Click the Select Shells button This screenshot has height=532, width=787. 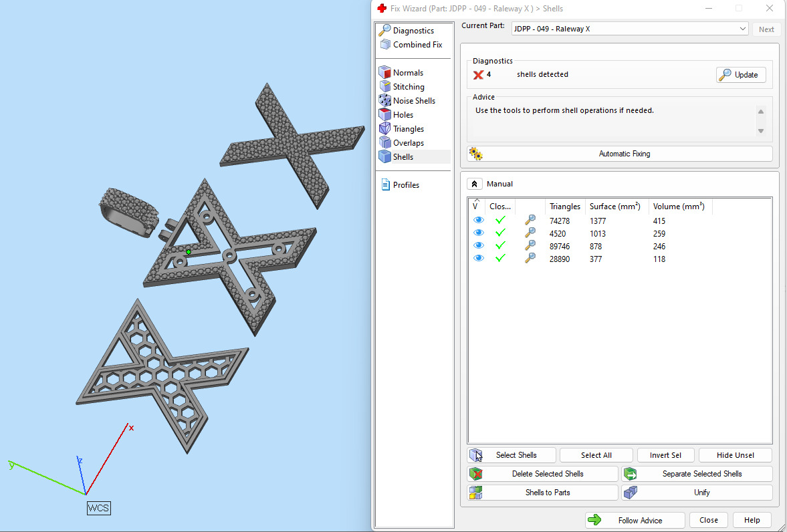512,455
